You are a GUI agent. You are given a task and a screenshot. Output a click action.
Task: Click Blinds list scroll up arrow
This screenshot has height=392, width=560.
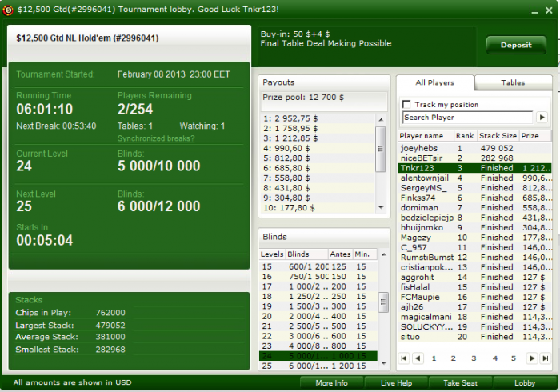[x=383, y=254]
